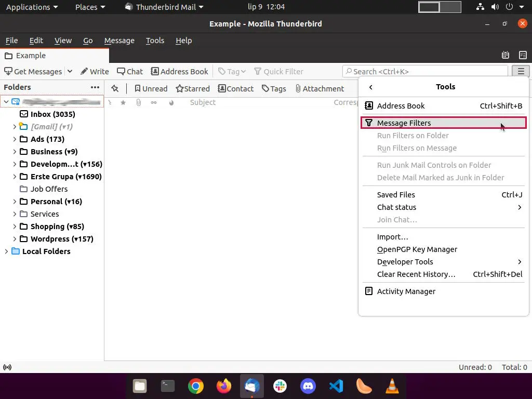Image resolution: width=532 pixels, height=399 pixels.
Task: Click the Get Messages button
Action: [x=33, y=72]
